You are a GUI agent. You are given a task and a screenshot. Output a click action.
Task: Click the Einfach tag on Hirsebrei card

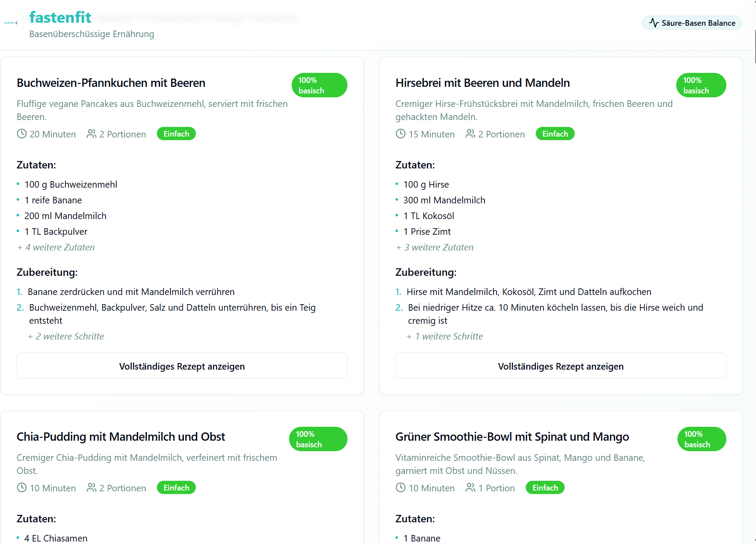click(x=555, y=134)
